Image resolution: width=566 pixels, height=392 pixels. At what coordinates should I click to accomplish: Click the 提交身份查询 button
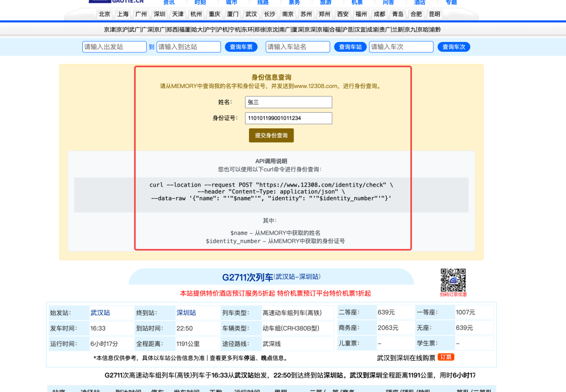(x=271, y=135)
